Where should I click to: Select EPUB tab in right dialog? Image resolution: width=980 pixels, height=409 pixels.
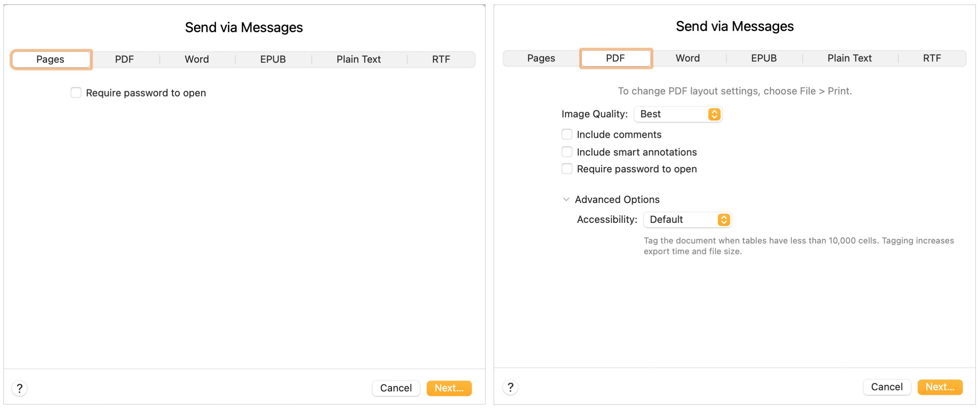(764, 58)
